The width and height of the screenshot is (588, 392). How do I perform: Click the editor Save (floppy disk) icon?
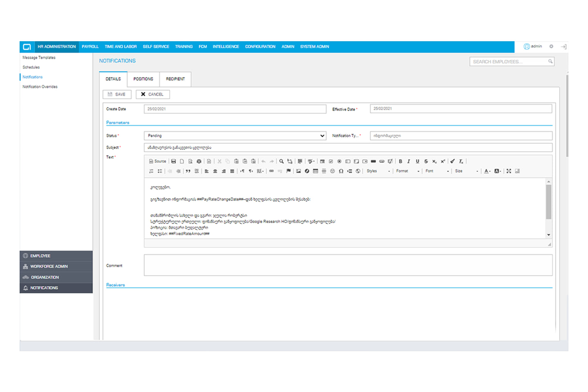pos(174,161)
